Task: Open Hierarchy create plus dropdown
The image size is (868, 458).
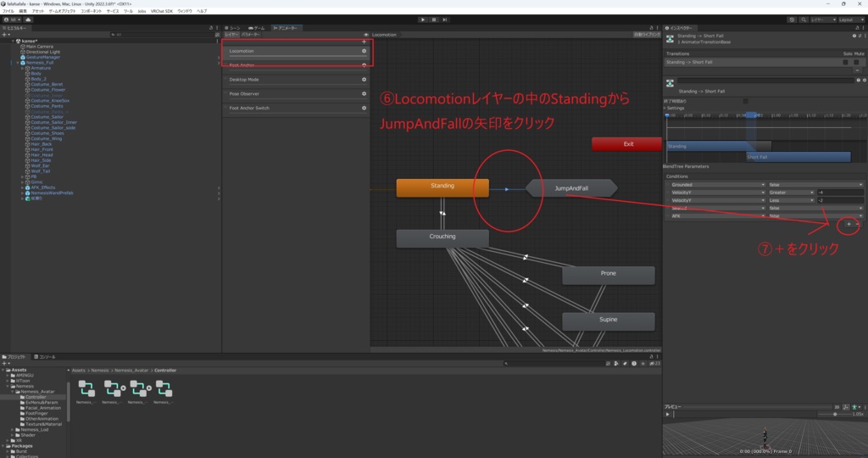Action: (6, 34)
